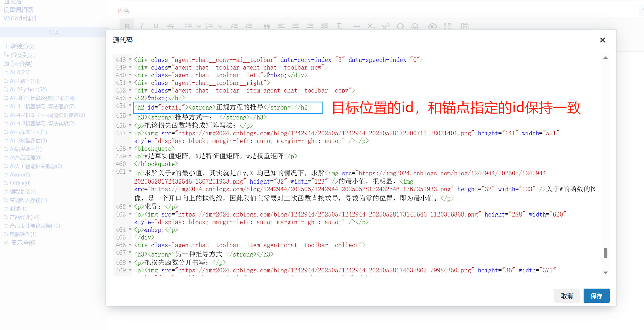
Task: Open the numbered list style dropdown
Action: point(220,26)
